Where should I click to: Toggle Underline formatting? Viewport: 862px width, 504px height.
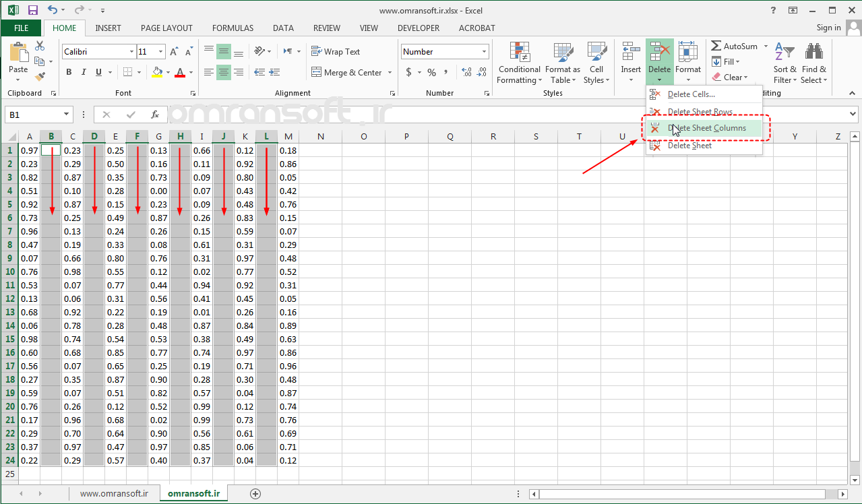99,72
